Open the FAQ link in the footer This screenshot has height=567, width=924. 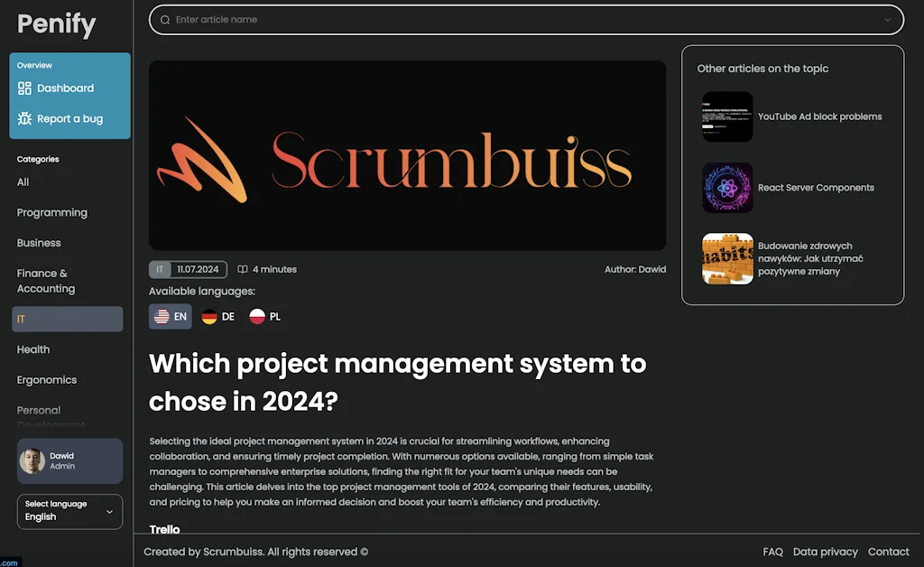772,552
